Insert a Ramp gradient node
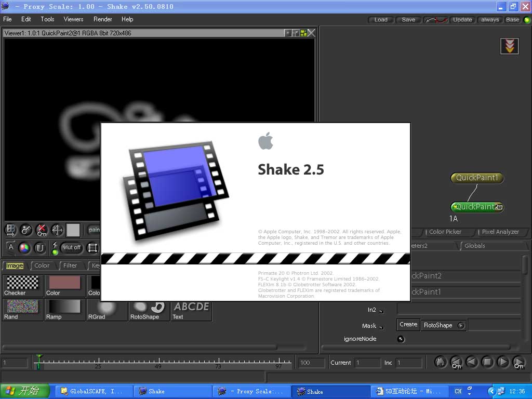The height and width of the screenshot is (399, 532). [64, 310]
